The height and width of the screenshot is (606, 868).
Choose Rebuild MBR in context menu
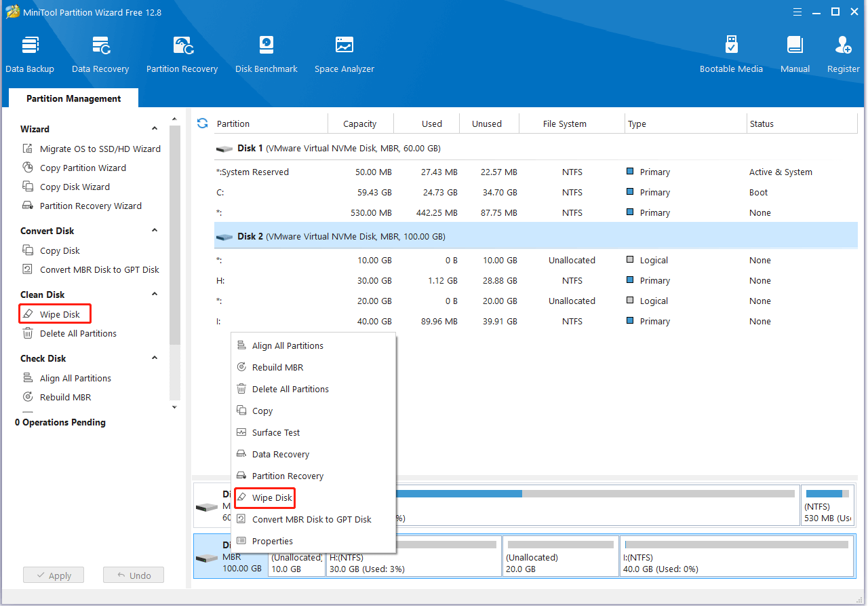(313, 367)
